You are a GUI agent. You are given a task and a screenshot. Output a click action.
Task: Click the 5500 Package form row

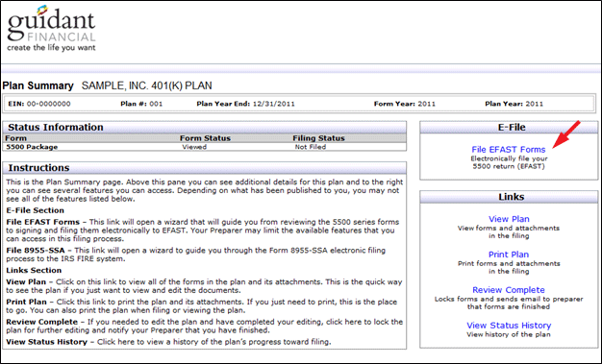[204, 147]
